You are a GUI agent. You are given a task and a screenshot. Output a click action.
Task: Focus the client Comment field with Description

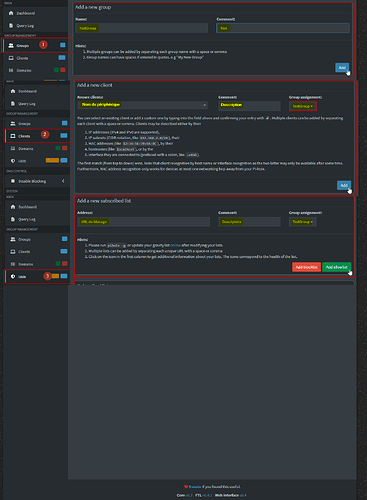[249, 105]
